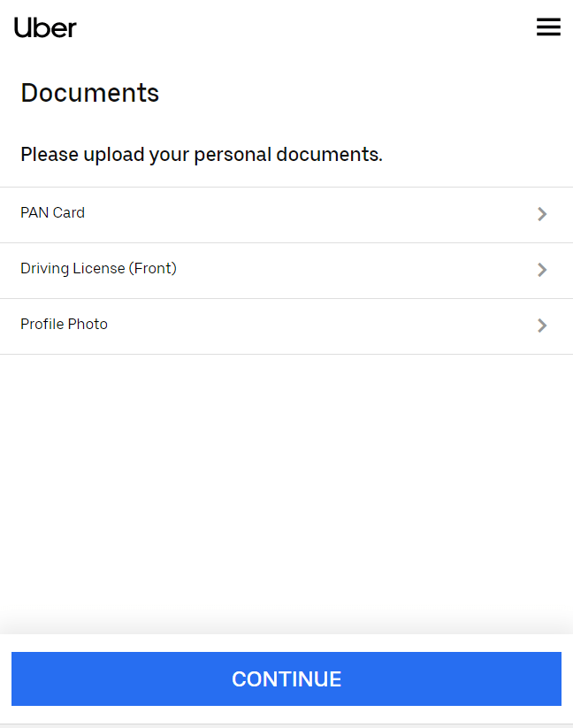This screenshot has width=573, height=728.
Task: Select the Driving License (Front) text label
Action: [98, 268]
